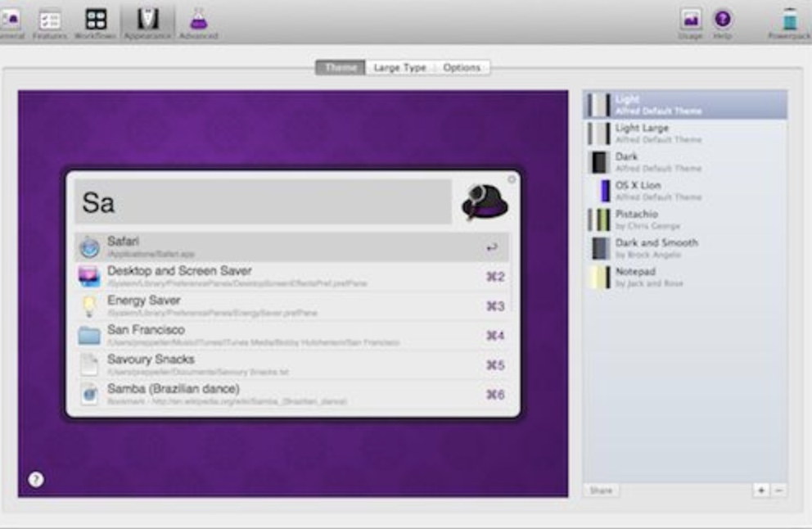Switch to the Options tab
The width and height of the screenshot is (812, 529).
point(462,67)
